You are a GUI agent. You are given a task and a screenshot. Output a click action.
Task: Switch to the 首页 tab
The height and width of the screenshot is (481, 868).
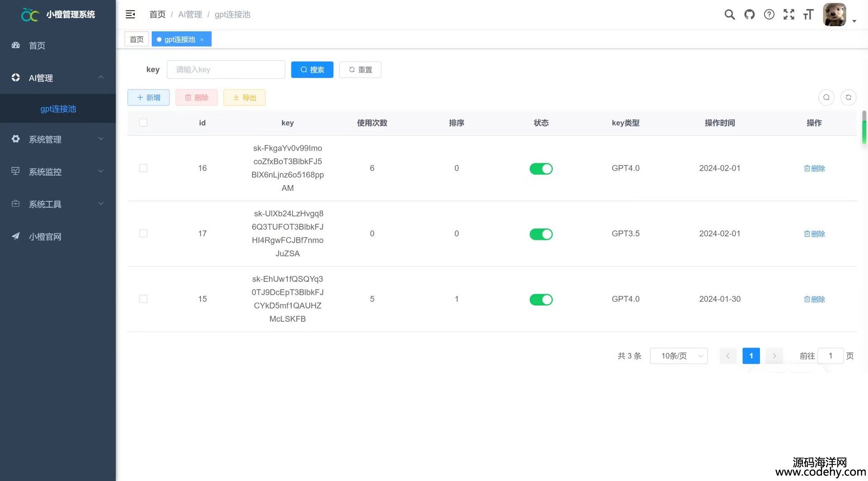pos(137,39)
